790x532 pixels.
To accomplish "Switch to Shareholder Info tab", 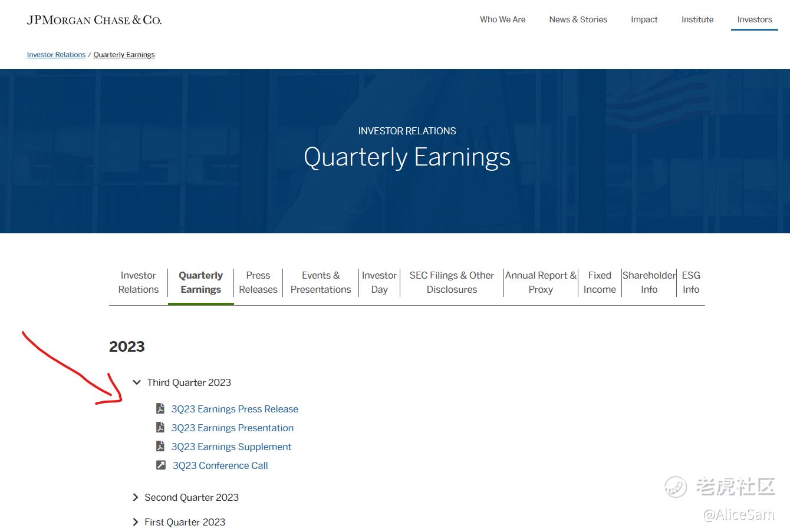I will pyautogui.click(x=649, y=282).
